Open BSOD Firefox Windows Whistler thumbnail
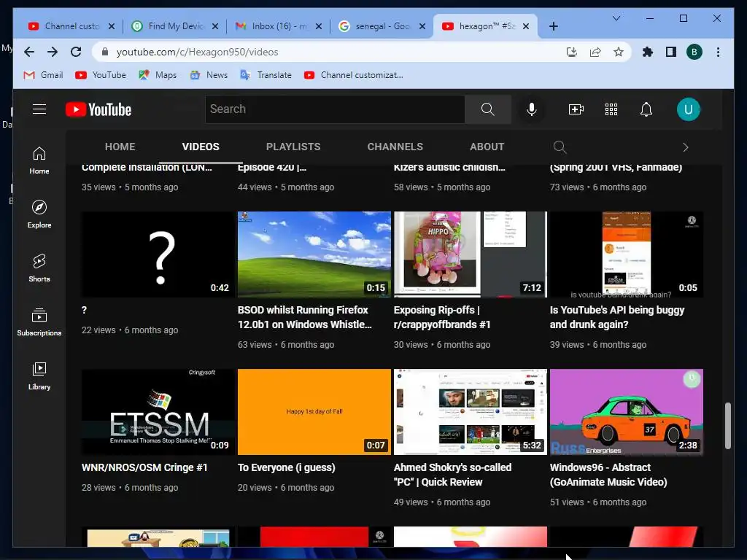Screen dimensions: 747x560 314,254
